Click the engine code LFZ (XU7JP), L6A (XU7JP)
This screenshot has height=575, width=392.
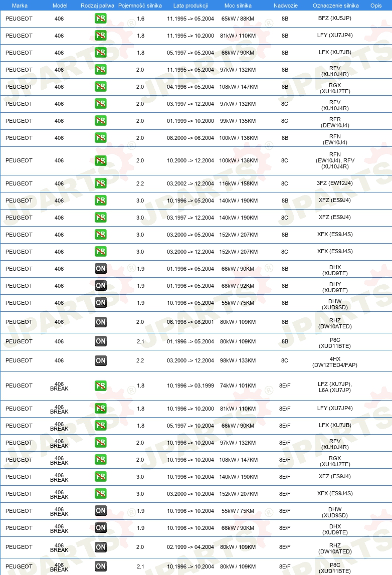coord(335,387)
